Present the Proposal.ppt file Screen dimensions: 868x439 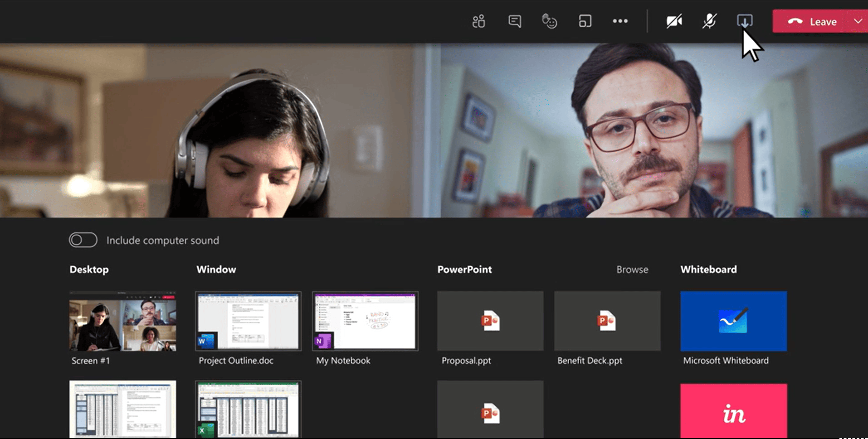coord(490,321)
